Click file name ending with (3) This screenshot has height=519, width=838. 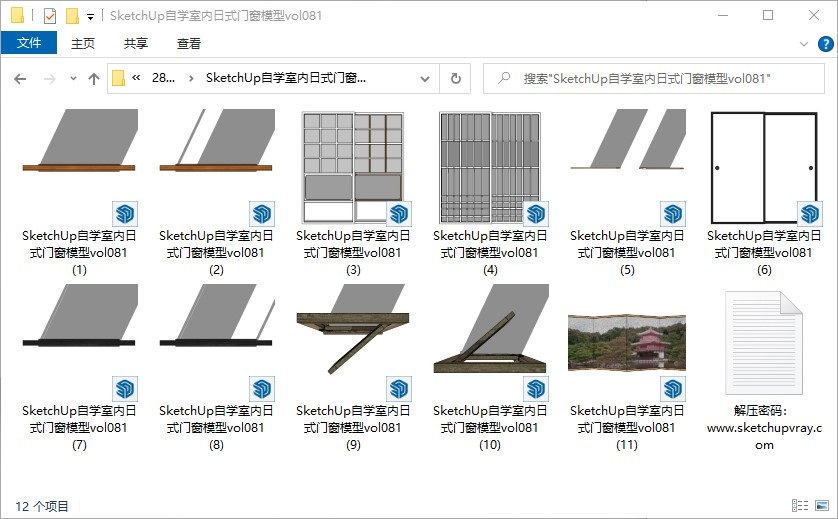tap(353, 252)
